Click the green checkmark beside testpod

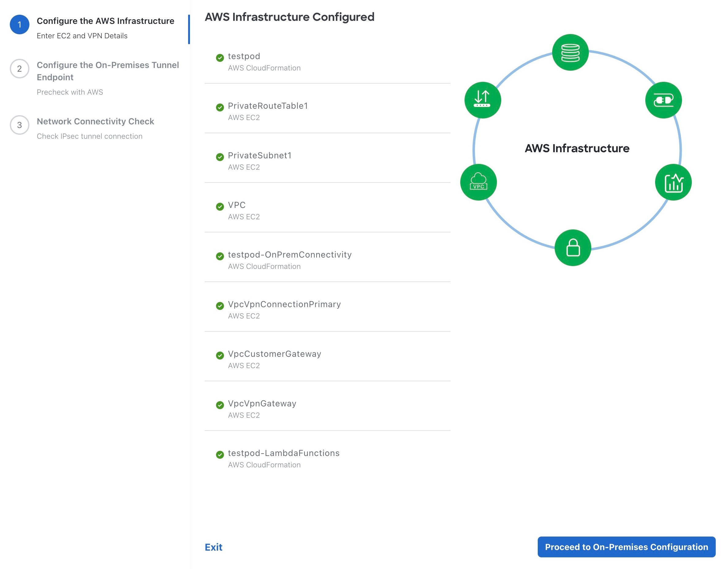point(220,58)
